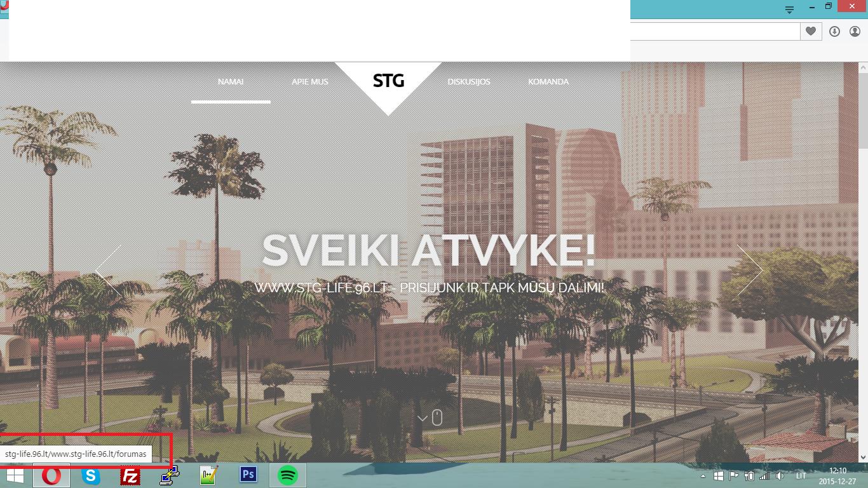Open Skype from the taskbar
868x488 pixels.
(91, 475)
